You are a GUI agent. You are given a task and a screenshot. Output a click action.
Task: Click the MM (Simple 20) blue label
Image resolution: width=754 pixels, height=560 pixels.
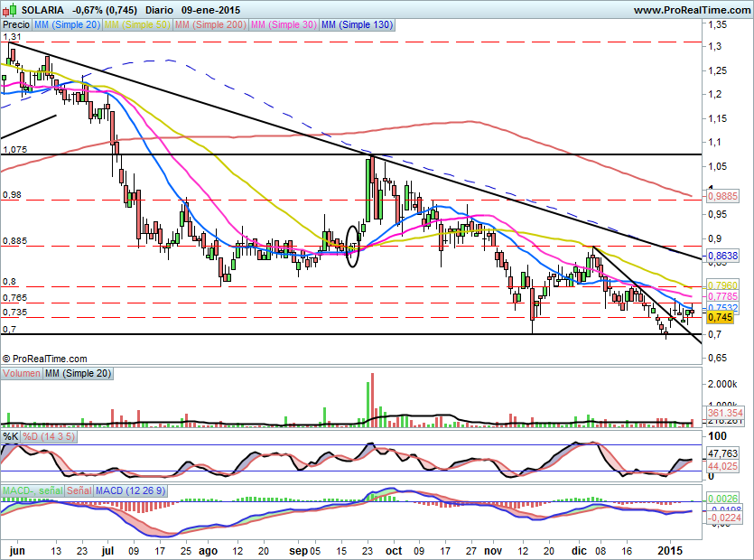pyautogui.click(x=67, y=25)
